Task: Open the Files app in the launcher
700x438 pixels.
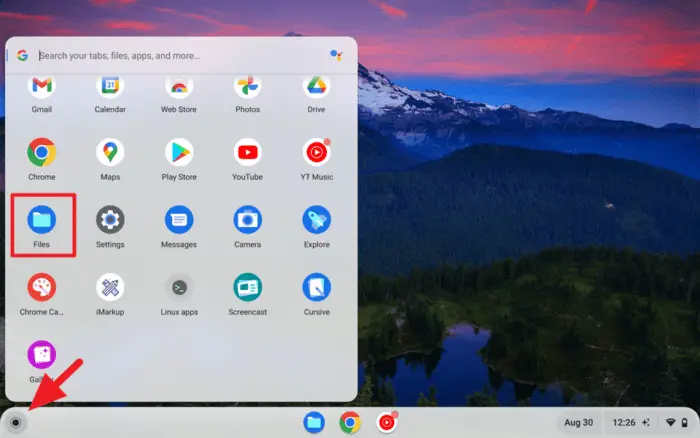Action: tap(42, 220)
